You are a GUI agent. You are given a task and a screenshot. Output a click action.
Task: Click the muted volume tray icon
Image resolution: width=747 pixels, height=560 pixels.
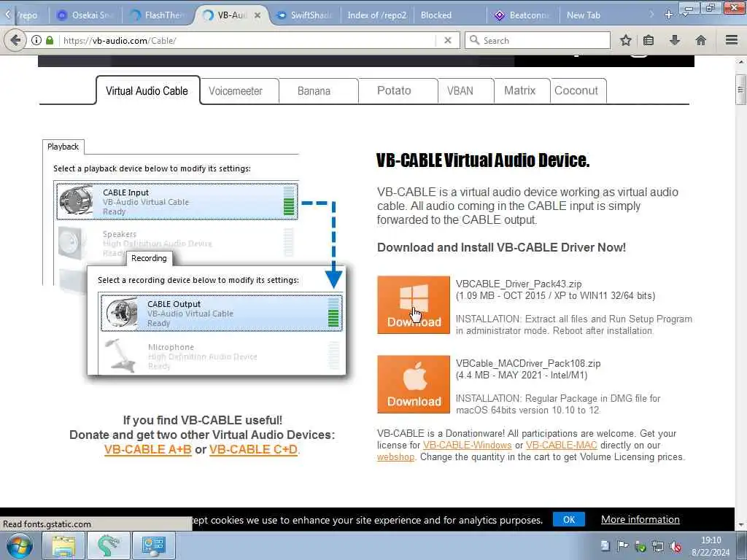[x=675, y=547]
